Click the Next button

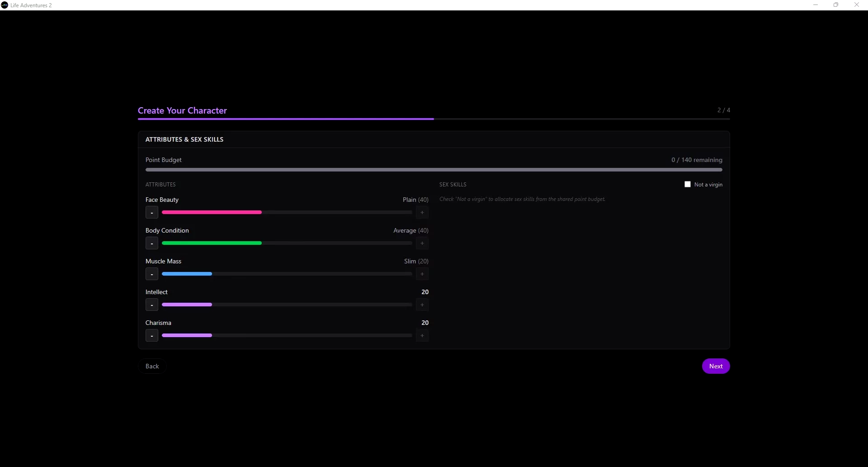tap(716, 366)
